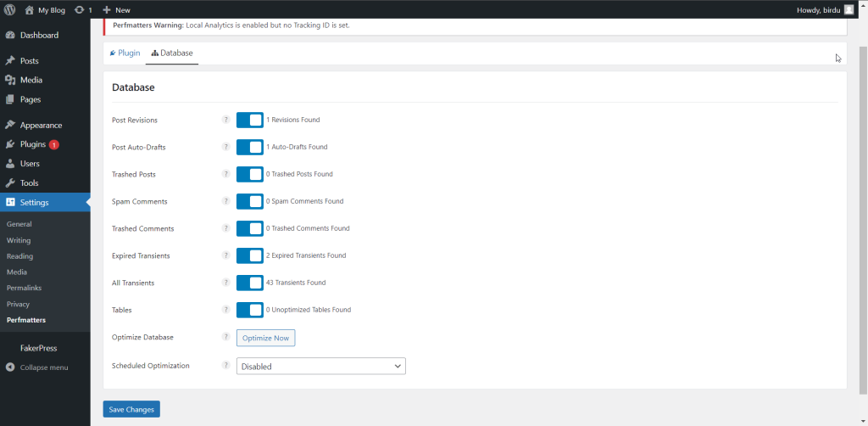Click "0 Unoptimized Tables Found" text
Screen dimensions: 868x426
(x=309, y=310)
